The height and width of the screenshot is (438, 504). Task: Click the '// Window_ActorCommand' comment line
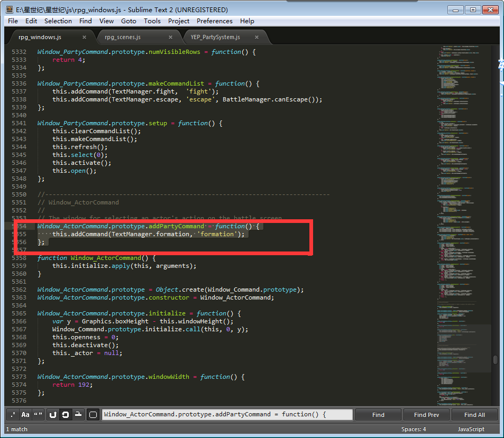(x=78, y=202)
